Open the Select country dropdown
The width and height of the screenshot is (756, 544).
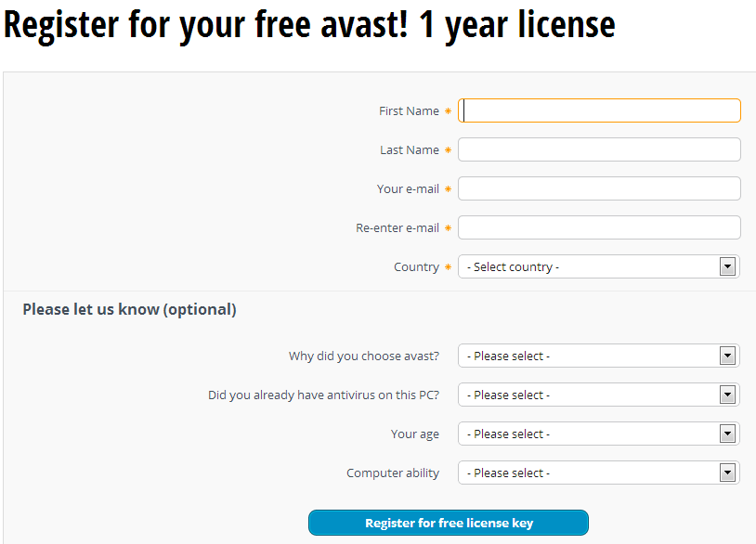[x=589, y=267]
